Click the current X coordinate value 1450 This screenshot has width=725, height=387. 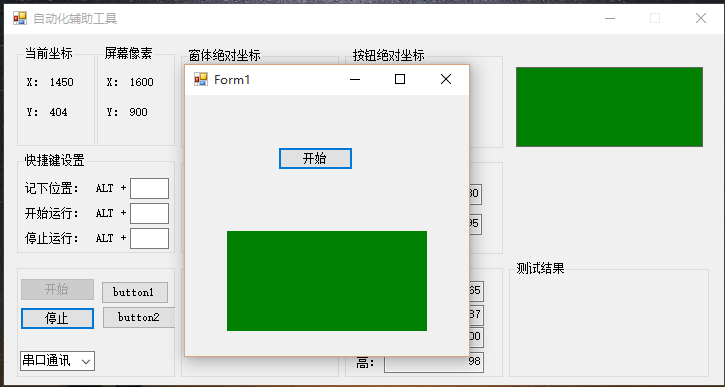(62, 82)
